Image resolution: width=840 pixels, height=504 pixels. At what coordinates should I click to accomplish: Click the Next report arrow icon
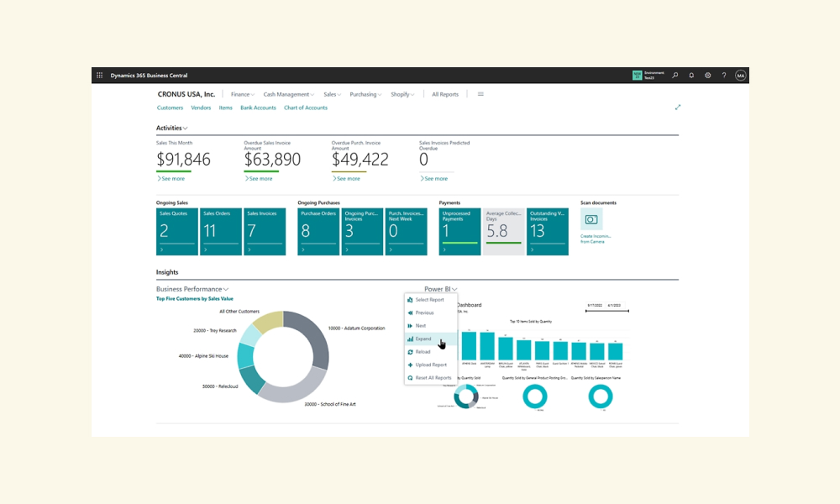pos(410,326)
